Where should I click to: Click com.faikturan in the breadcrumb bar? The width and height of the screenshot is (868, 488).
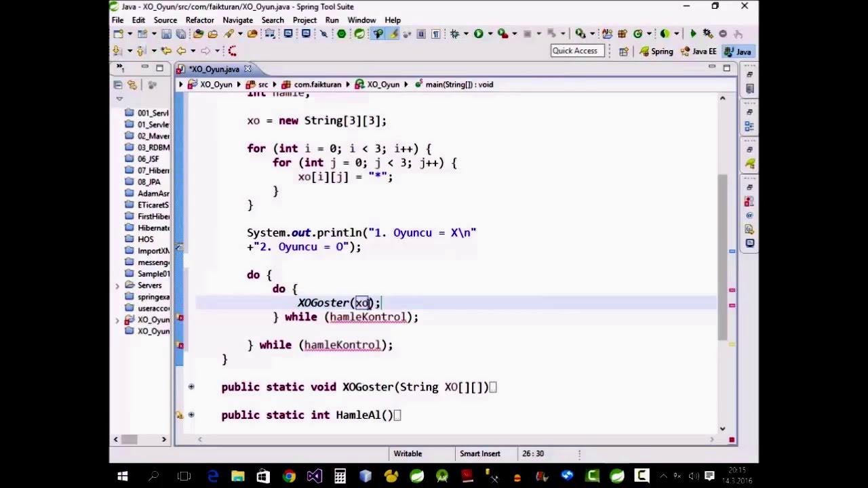[x=311, y=85]
